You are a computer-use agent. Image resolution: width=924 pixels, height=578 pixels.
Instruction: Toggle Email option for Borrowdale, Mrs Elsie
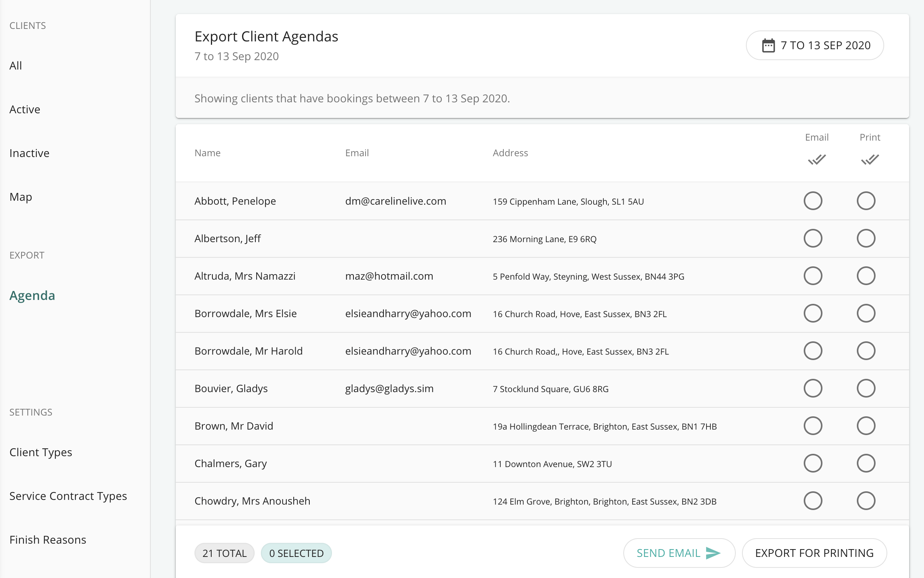pyautogui.click(x=813, y=313)
